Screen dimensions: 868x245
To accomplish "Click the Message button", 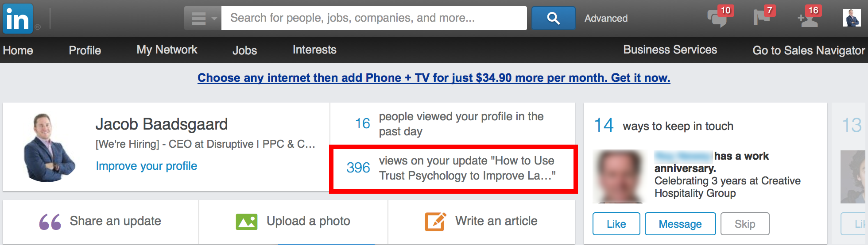I will pos(680,224).
